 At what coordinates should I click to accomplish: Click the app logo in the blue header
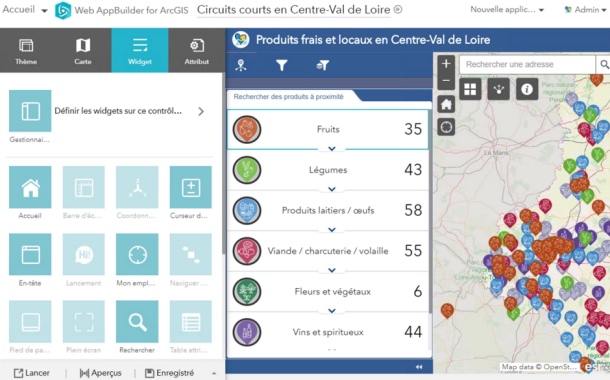(x=241, y=40)
